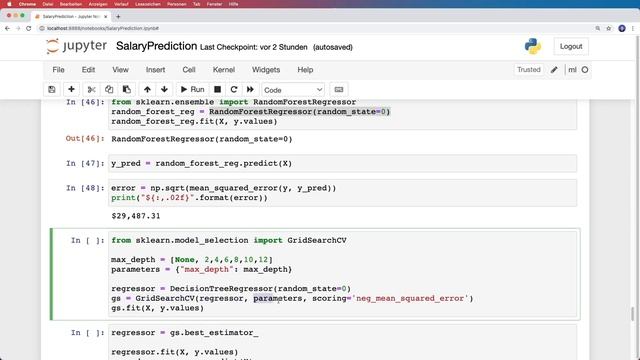The image size is (640, 360).
Task: Click the Out[46] RandomForestRegressor output
Action: click(202, 139)
